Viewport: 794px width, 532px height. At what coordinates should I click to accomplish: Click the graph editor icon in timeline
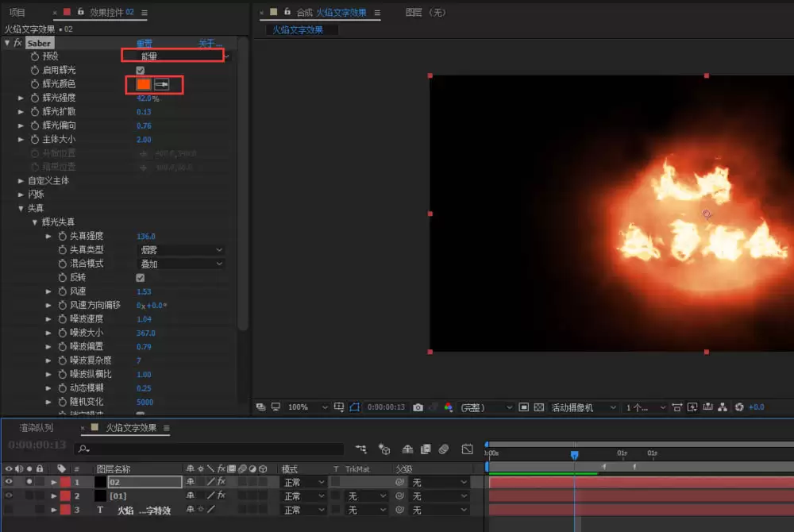[467, 449]
